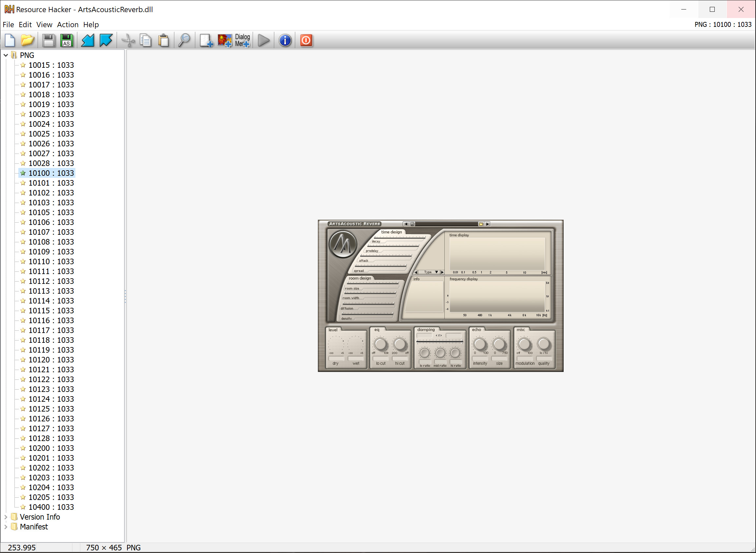
Task: Select resource 10120 : 1033
Action: [x=51, y=359]
